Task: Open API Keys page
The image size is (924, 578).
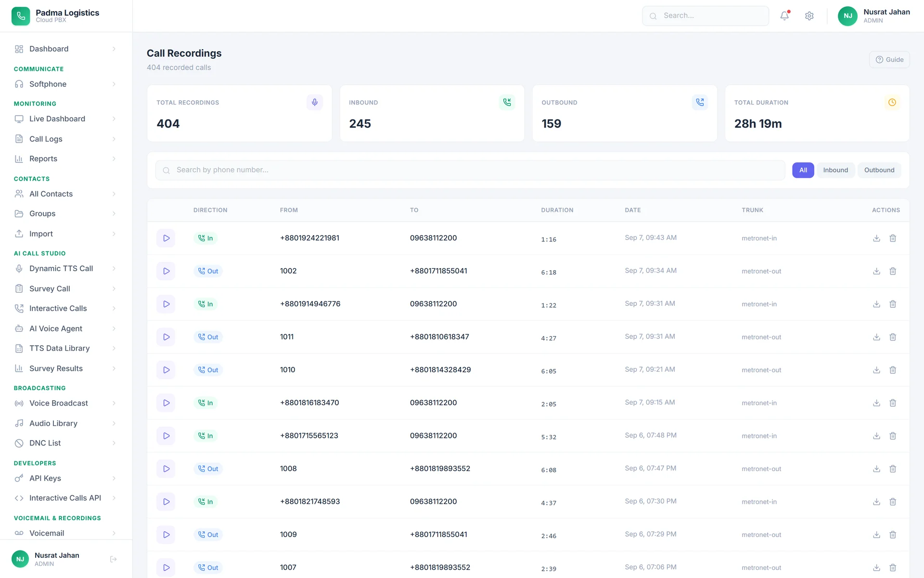Action: coord(66,478)
